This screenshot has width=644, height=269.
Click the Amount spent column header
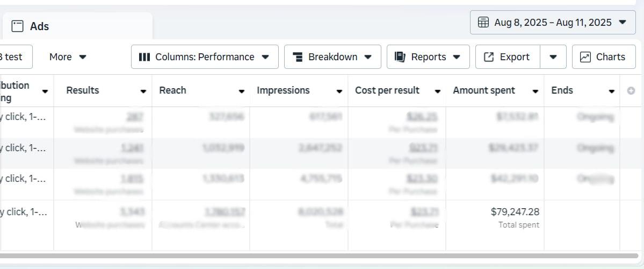pyautogui.click(x=484, y=90)
